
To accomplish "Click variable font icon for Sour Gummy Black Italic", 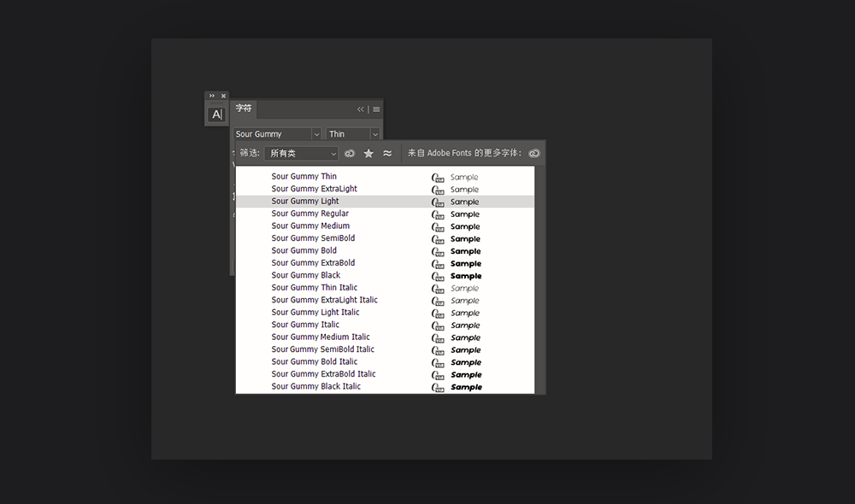I will tap(438, 388).
